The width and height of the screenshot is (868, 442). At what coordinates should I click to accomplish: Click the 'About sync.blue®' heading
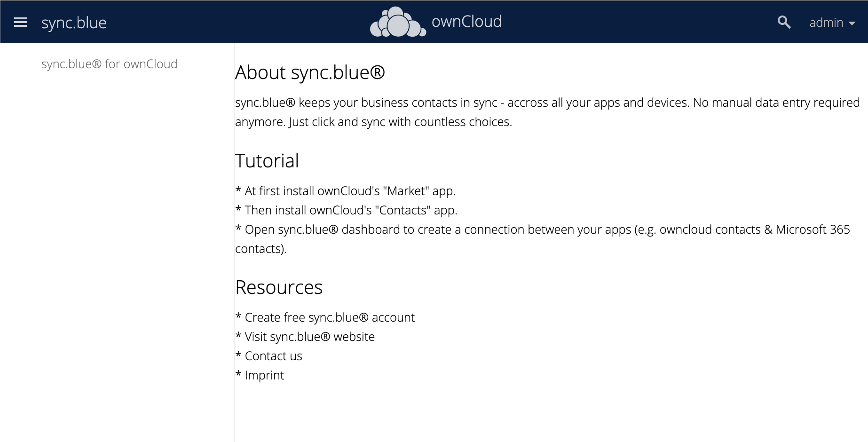pos(310,72)
